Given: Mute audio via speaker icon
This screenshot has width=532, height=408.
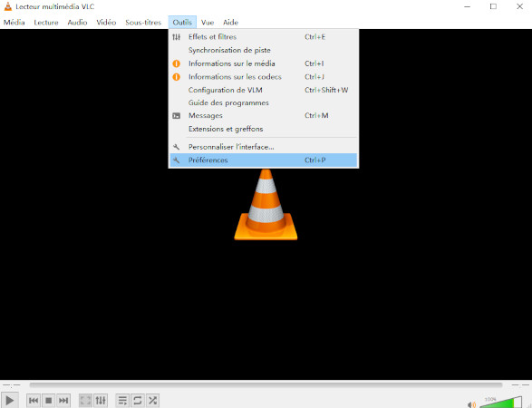Looking at the screenshot, I should pyautogui.click(x=471, y=404).
